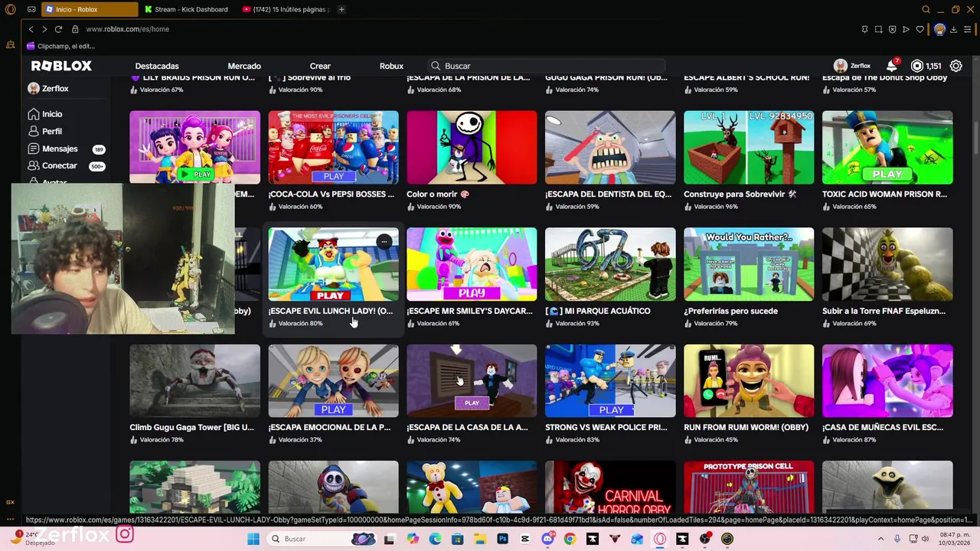Viewport: 980px width, 551px height.
Task: Open CASA DE MUÑECAS EVIL ESC... thumbnail
Action: [x=887, y=380]
